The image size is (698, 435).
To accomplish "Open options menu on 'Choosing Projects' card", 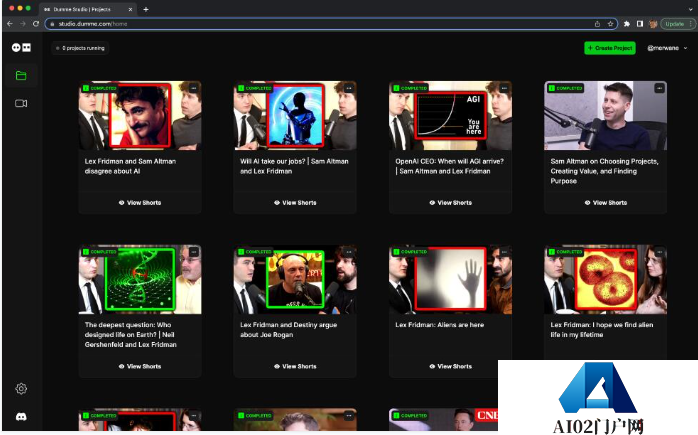I will tap(659, 88).
